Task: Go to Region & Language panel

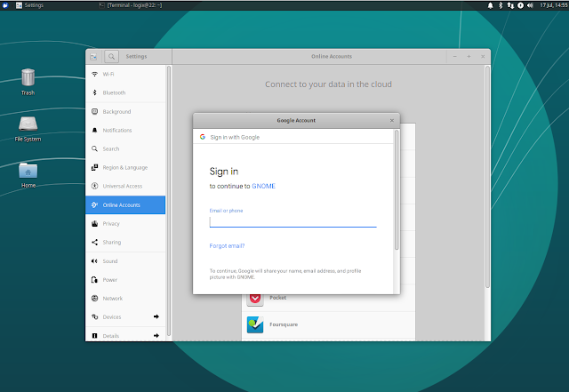Action: [124, 167]
